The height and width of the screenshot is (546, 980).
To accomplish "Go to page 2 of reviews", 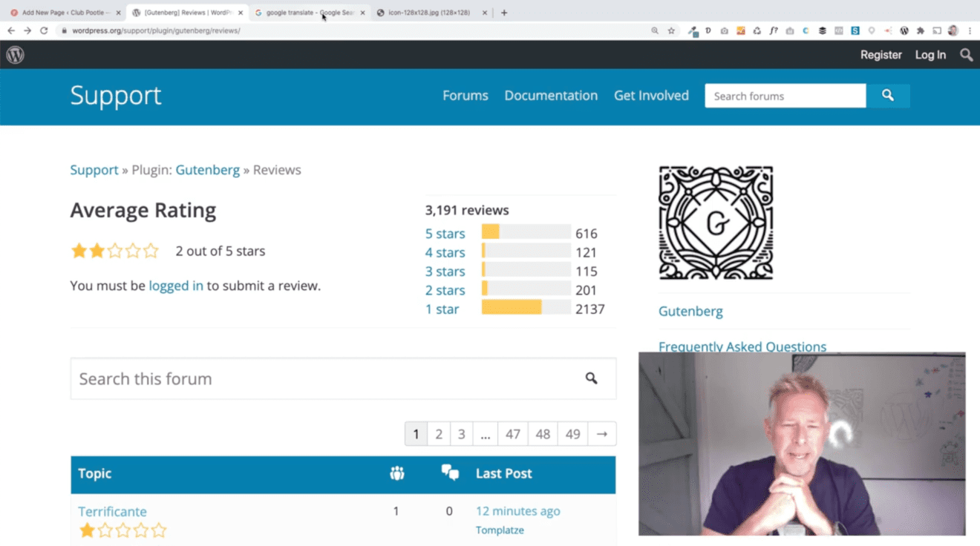I will pyautogui.click(x=439, y=434).
